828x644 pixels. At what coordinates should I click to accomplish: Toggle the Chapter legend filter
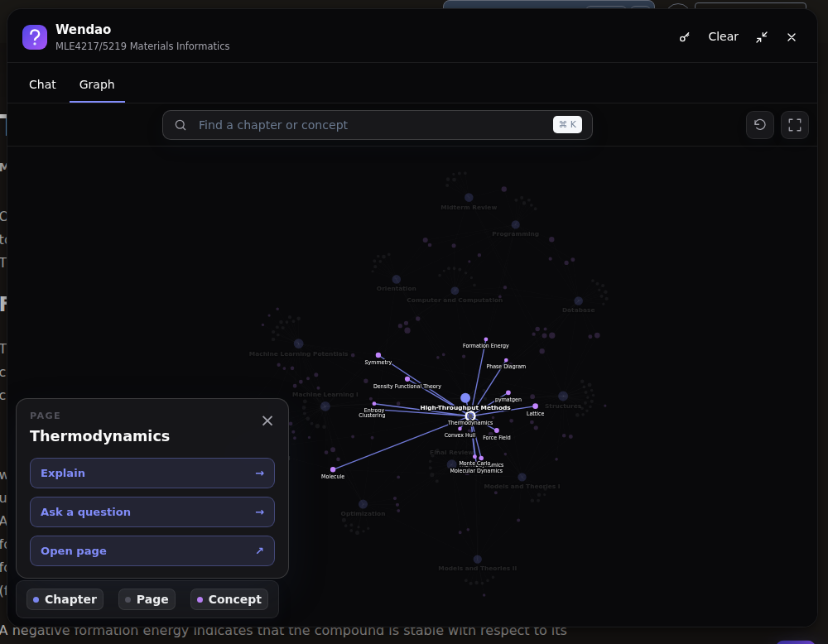coord(65,599)
